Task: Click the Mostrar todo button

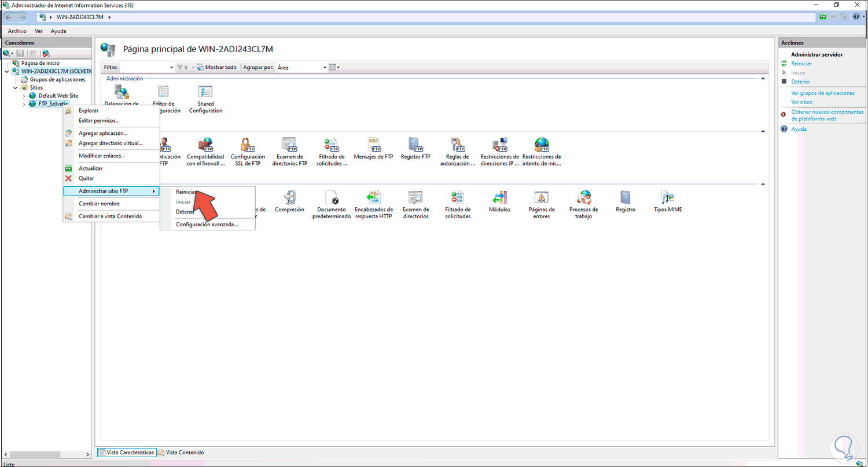Action: click(x=217, y=67)
